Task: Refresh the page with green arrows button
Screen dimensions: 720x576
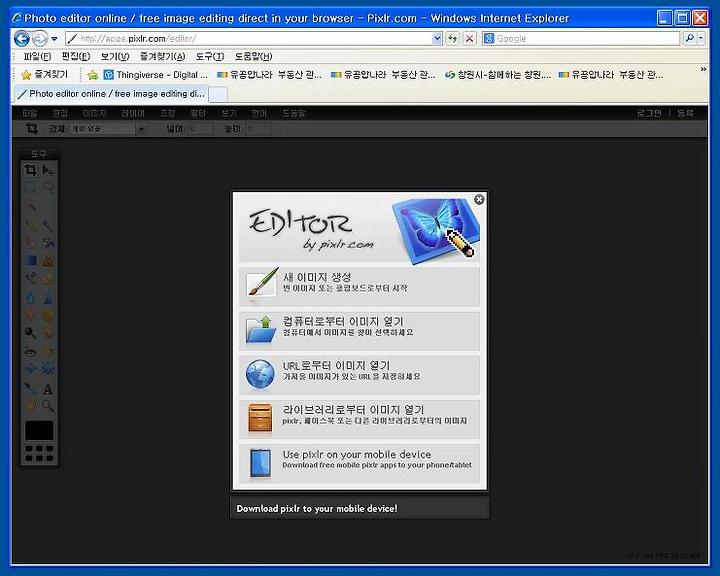Action: (x=453, y=39)
